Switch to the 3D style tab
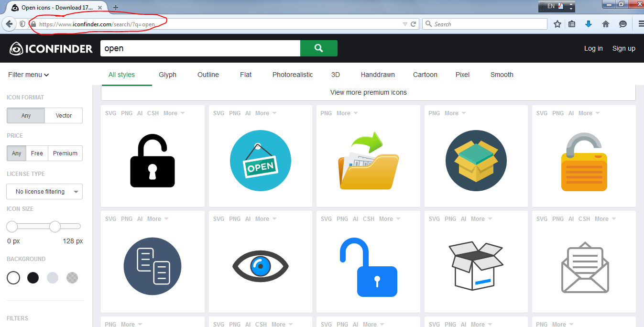The image size is (644, 327). click(x=336, y=75)
